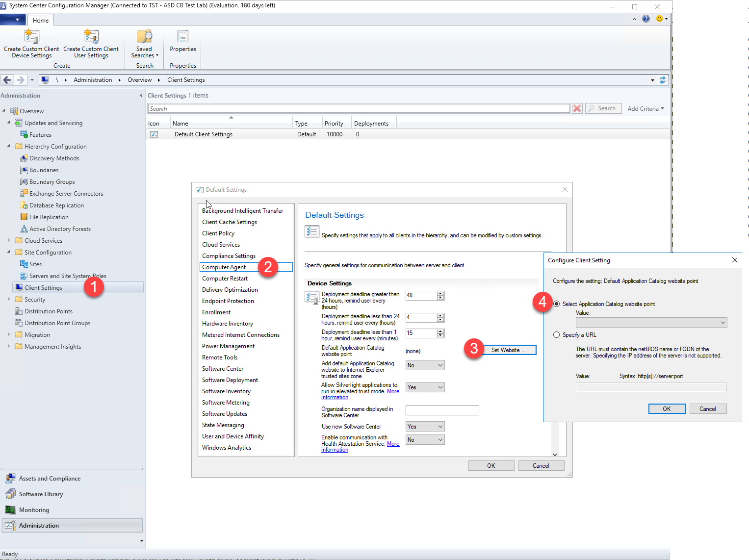The height and width of the screenshot is (560, 749).
Task: Open Use new Software Center dropdown
Action: [425, 427]
